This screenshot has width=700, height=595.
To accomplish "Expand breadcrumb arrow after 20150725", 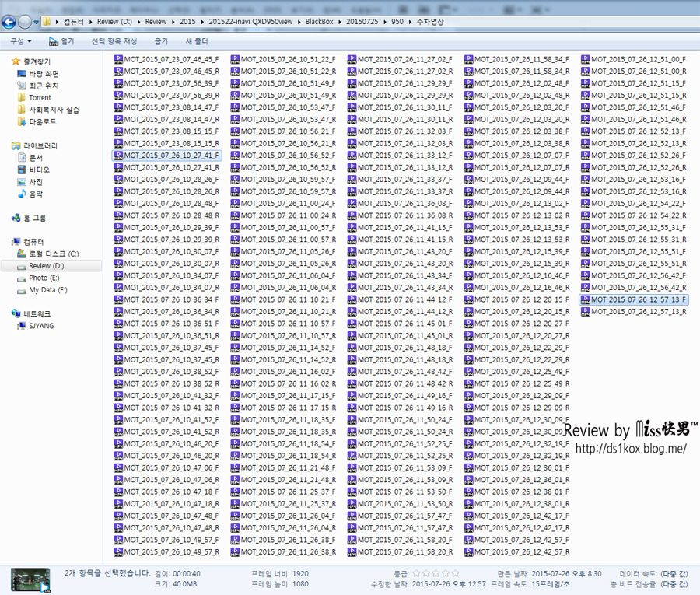I will tap(384, 22).
